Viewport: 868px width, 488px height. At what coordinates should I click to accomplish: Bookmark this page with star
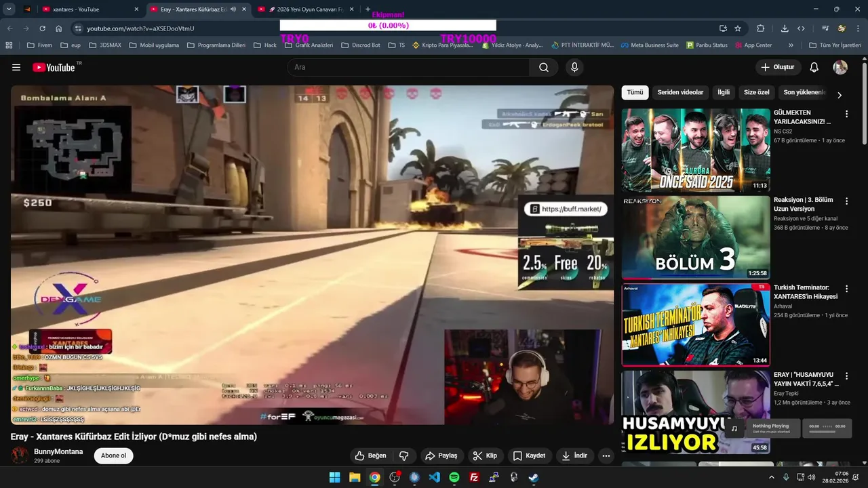pyautogui.click(x=738, y=28)
